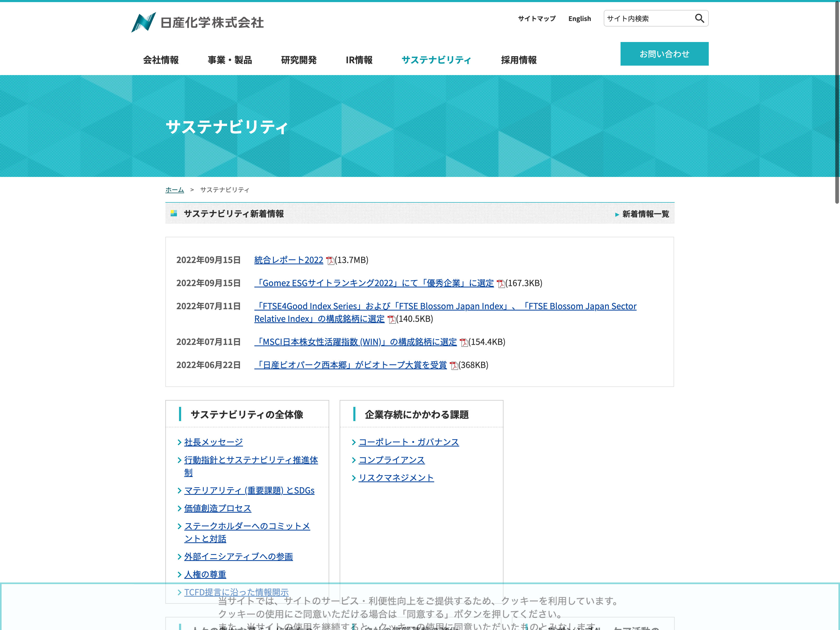
Task: Click PDF icon next to 統合レポート2022
Action: [x=330, y=260]
